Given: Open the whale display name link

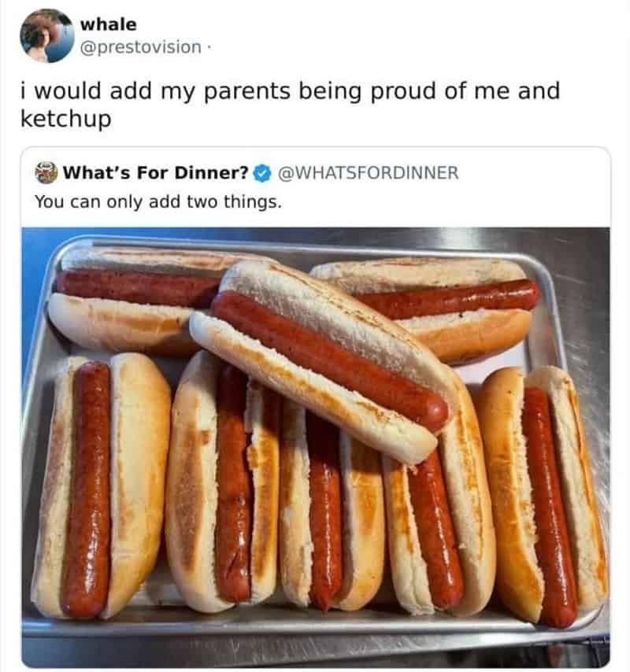Looking at the screenshot, I should [109, 24].
